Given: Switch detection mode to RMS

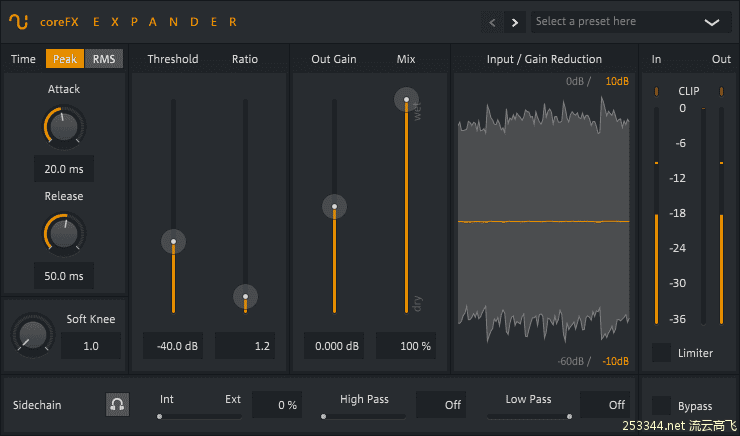Looking at the screenshot, I should [104, 59].
